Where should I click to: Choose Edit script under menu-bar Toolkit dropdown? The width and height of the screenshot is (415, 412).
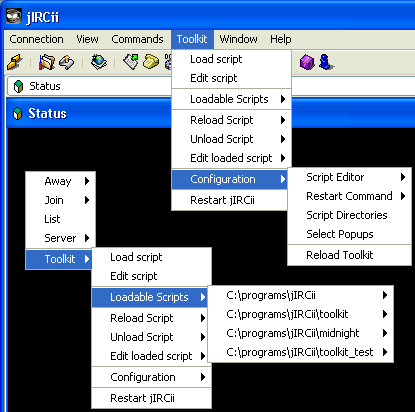click(231, 78)
